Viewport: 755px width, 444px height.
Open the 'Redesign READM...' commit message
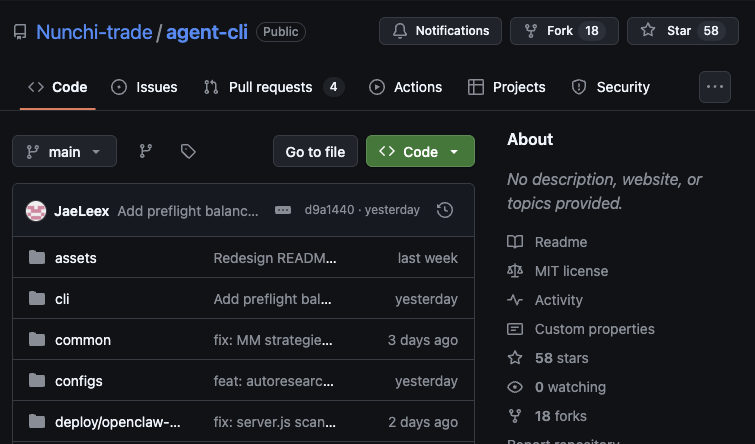(x=275, y=258)
